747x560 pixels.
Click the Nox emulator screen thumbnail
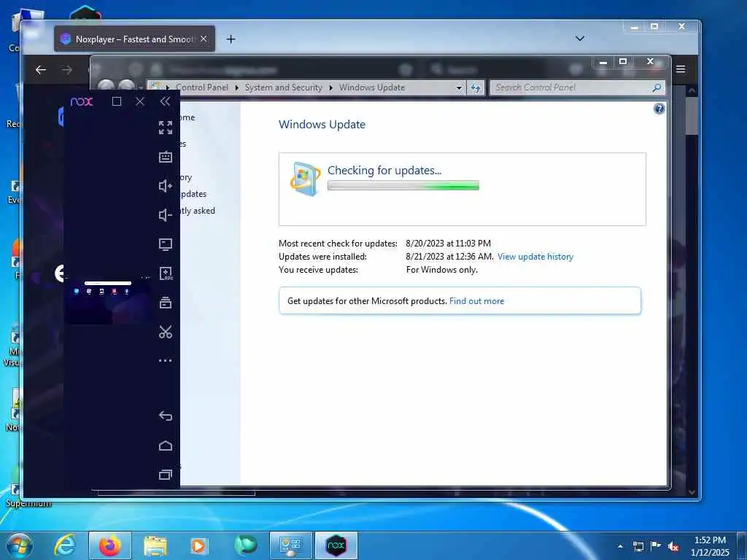pyautogui.click(x=109, y=300)
